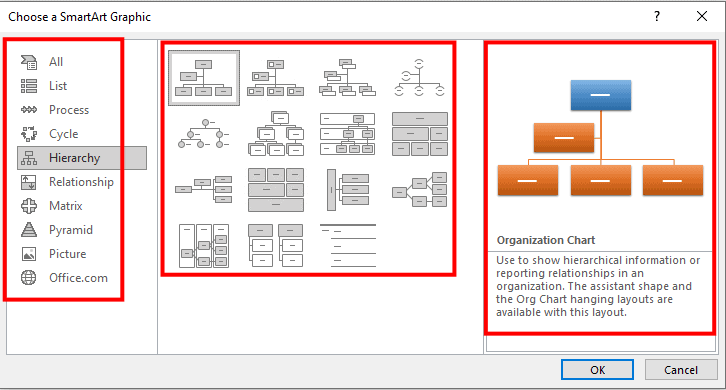Choose the List category icon

(29, 86)
